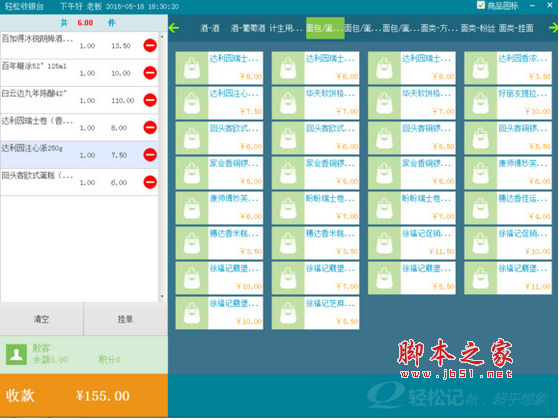
Task: Select cart row 百加得冰锐朗姆酒
Action: click(79, 46)
